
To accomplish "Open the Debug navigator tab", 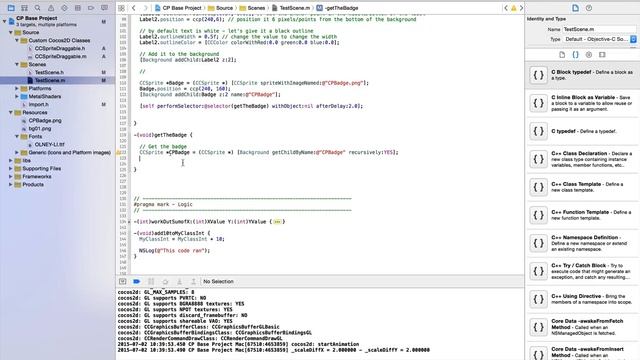I will pos(78,8).
